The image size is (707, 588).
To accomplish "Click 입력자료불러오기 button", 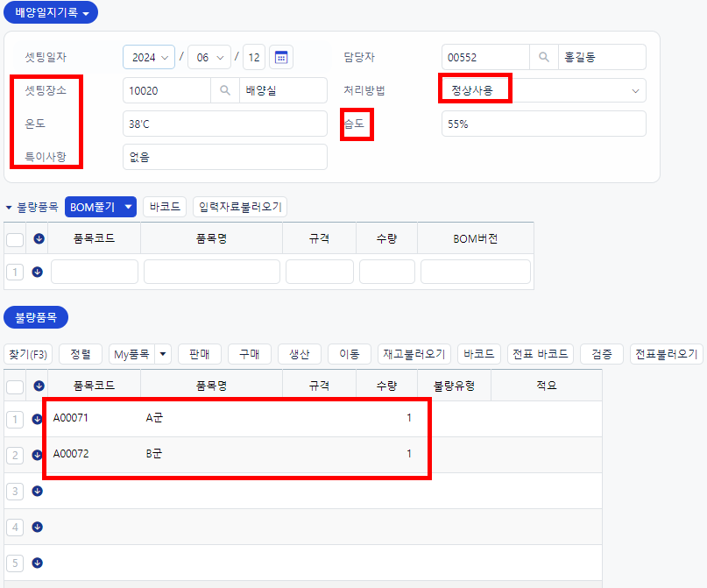I will (240, 207).
